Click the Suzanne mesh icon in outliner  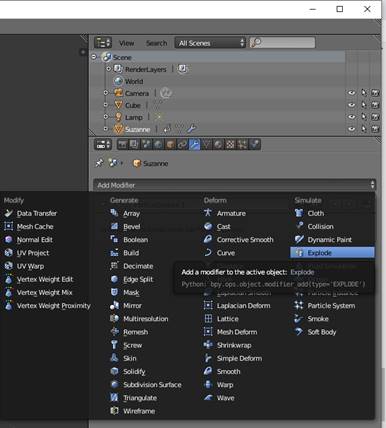pyautogui.click(x=118, y=129)
